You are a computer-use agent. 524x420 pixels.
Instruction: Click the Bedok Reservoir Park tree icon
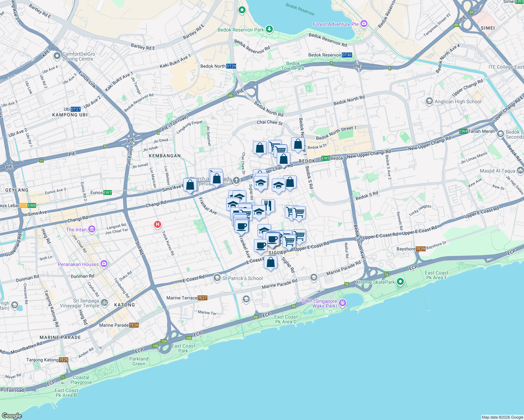[269, 29]
